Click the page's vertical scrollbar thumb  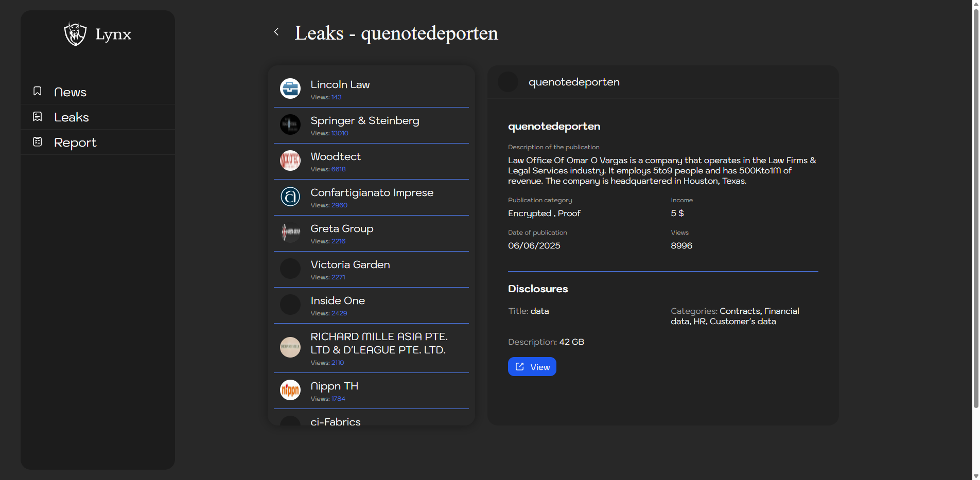click(x=975, y=206)
